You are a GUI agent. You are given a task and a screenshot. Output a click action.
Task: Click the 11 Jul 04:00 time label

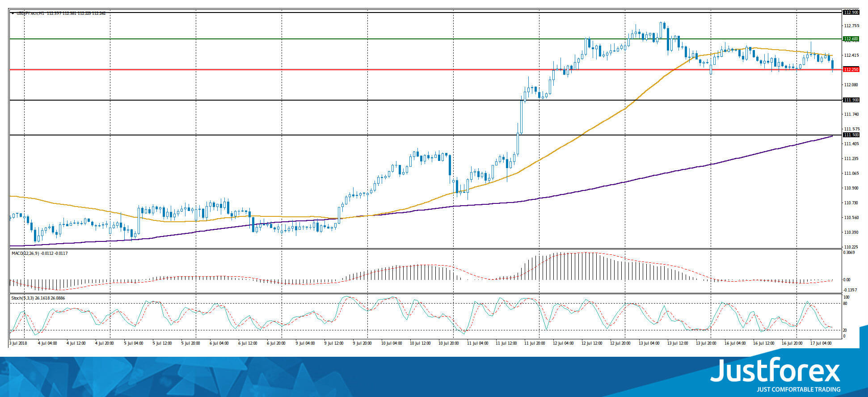[478, 343]
